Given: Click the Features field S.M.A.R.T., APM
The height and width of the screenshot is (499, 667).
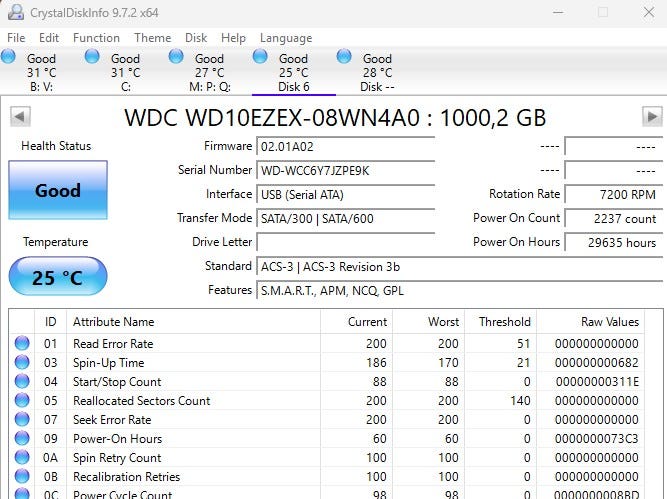Looking at the screenshot, I should pos(459,291).
